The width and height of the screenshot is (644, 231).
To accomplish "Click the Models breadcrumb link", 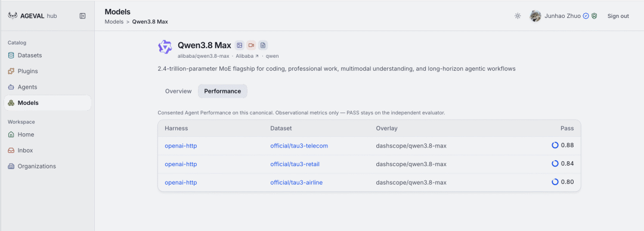I will tap(114, 22).
